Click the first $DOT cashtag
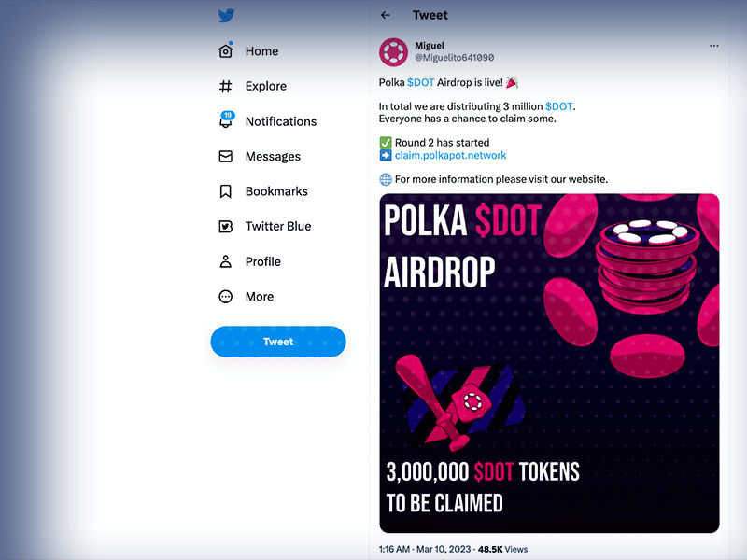747x560 pixels. click(421, 82)
